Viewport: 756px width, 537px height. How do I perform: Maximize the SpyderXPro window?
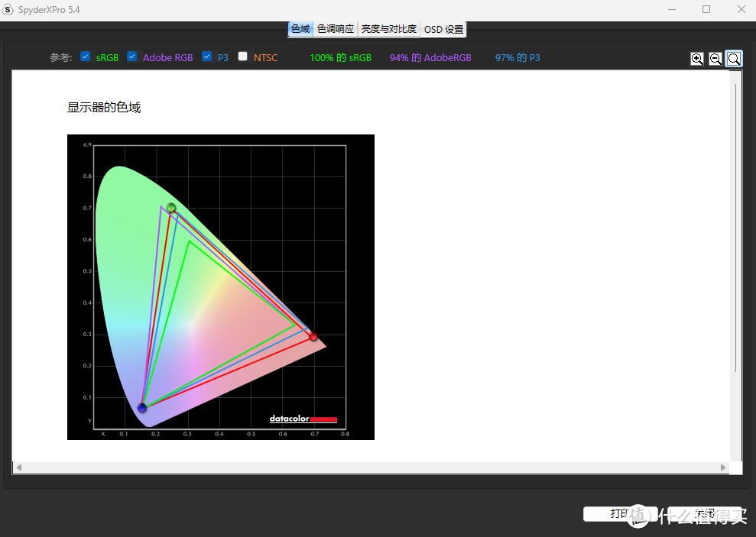(706, 10)
